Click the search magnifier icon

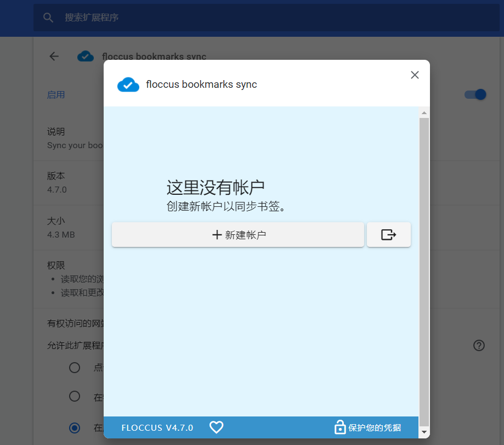tap(48, 18)
